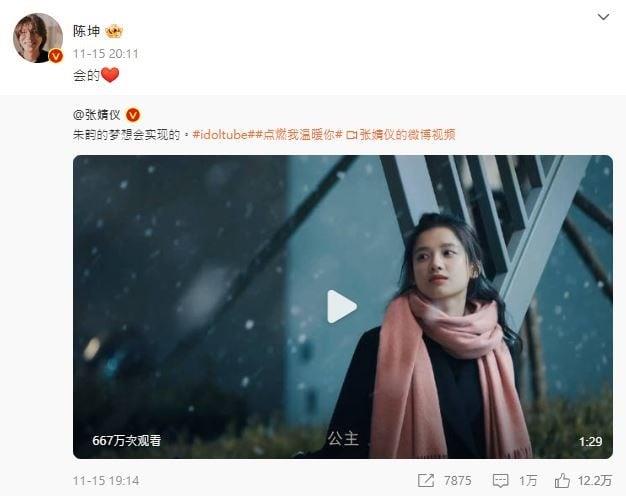Open the 11-15 20:11 post timestamp
The width and height of the screenshot is (626, 496).
pyautogui.click(x=106, y=54)
